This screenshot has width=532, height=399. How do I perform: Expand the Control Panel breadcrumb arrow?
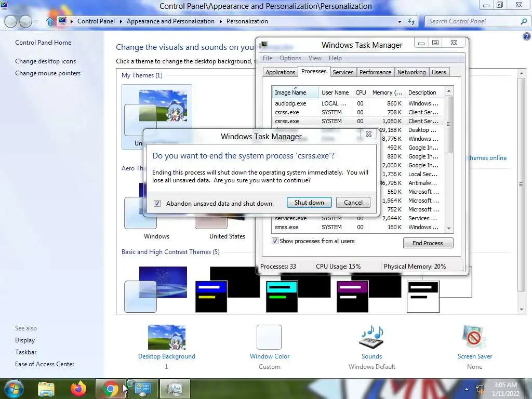click(121, 21)
